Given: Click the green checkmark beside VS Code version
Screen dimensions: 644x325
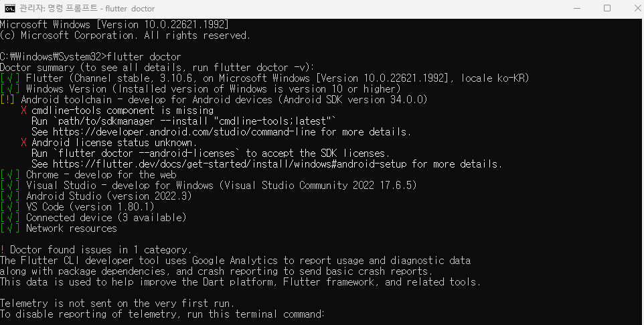Looking at the screenshot, I should coord(10,206).
